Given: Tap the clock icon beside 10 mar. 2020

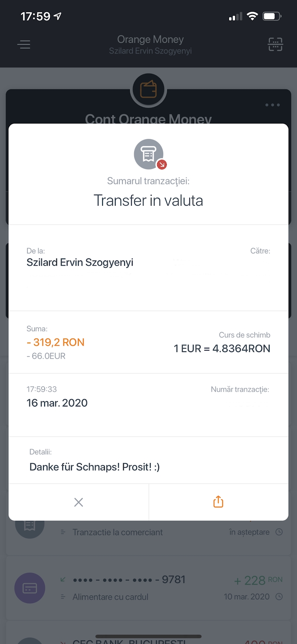Looking at the screenshot, I should tap(279, 597).
